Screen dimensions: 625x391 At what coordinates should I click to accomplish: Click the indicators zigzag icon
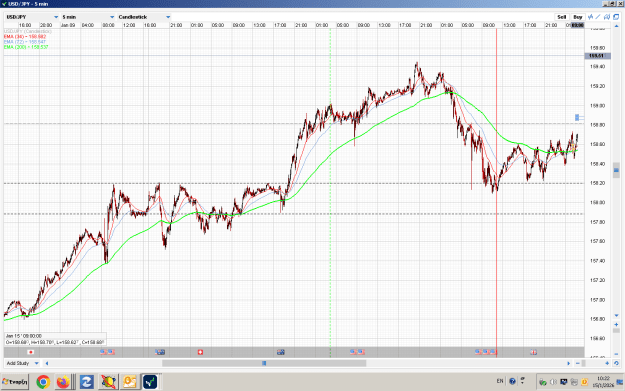pyautogui.click(x=591, y=17)
